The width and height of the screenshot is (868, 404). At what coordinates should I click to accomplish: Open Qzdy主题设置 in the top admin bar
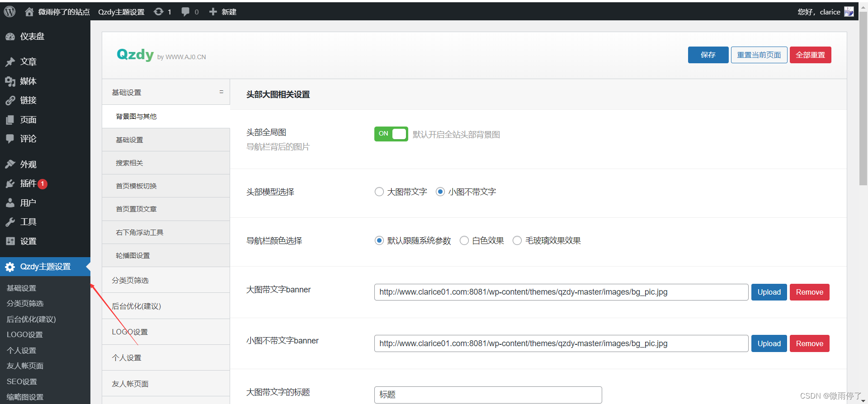point(121,12)
